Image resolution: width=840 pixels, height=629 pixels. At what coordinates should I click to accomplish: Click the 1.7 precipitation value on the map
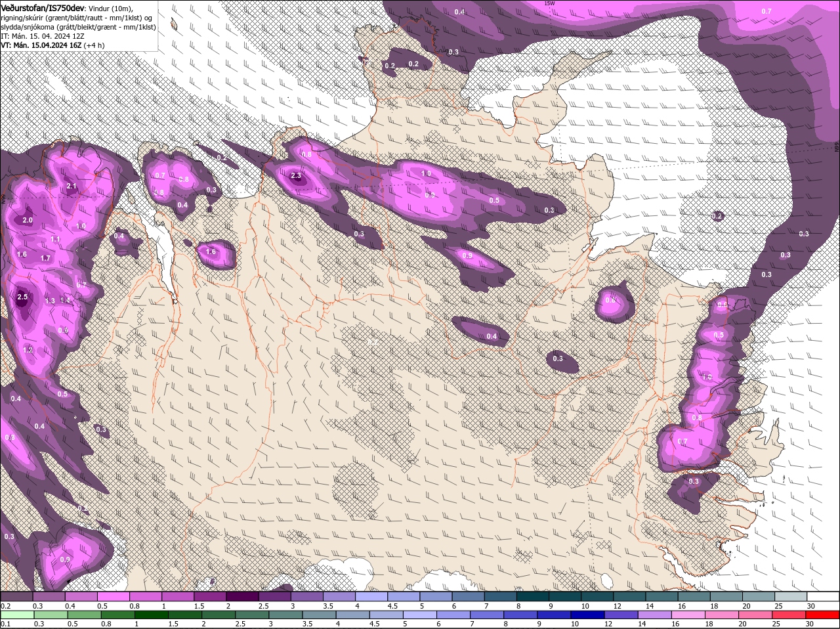[x=45, y=259]
